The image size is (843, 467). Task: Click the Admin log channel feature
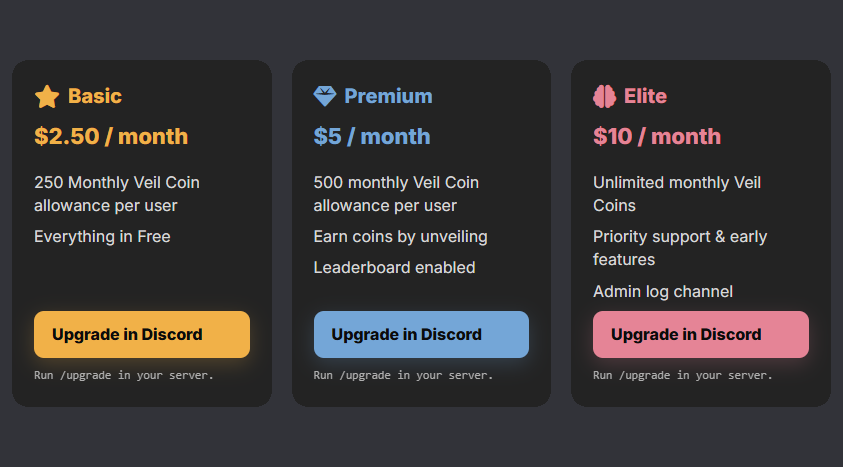click(663, 292)
